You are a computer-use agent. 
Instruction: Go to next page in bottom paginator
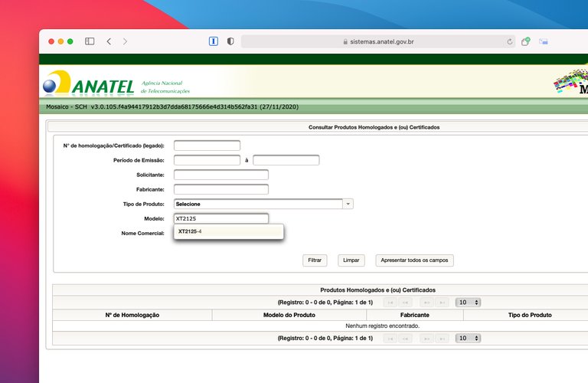point(426,339)
